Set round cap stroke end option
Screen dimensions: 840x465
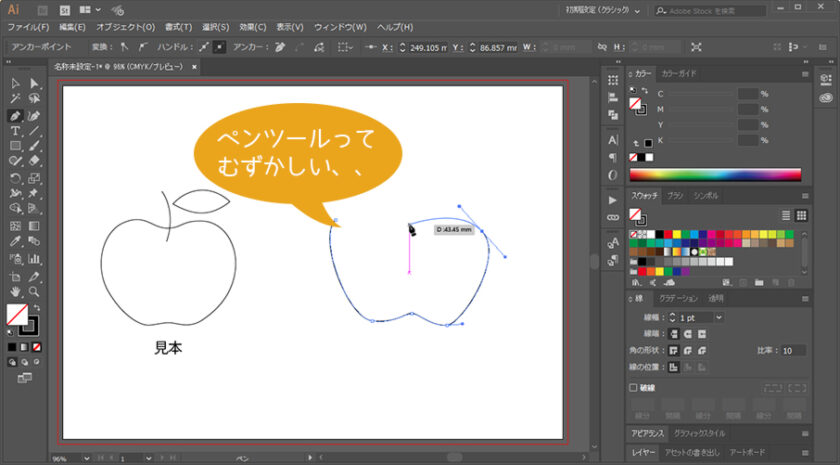point(688,334)
